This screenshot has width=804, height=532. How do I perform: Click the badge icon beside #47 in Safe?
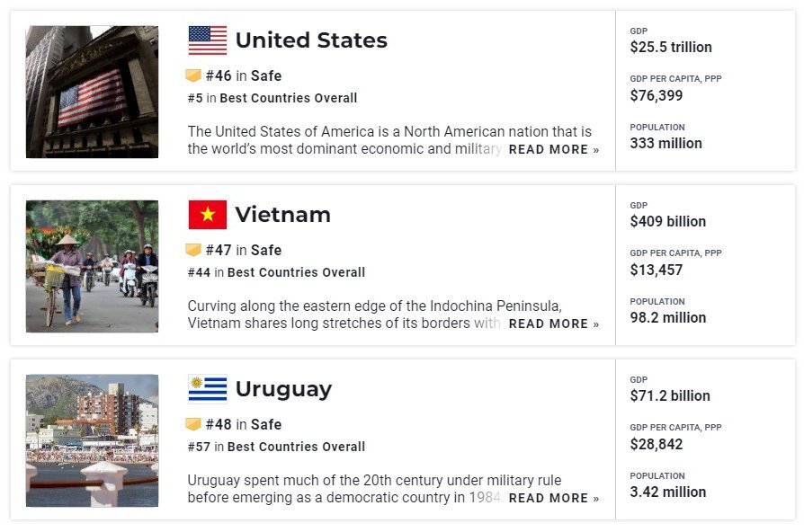[x=193, y=250]
